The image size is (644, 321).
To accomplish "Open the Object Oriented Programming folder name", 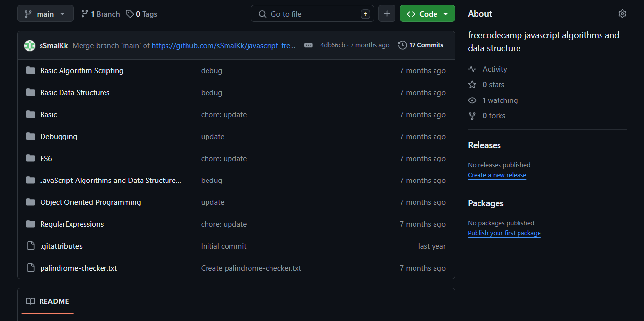I will pyautogui.click(x=90, y=202).
